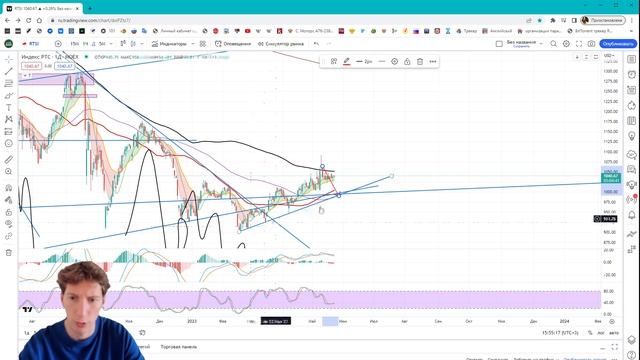Click the browser address bar

(286, 20)
